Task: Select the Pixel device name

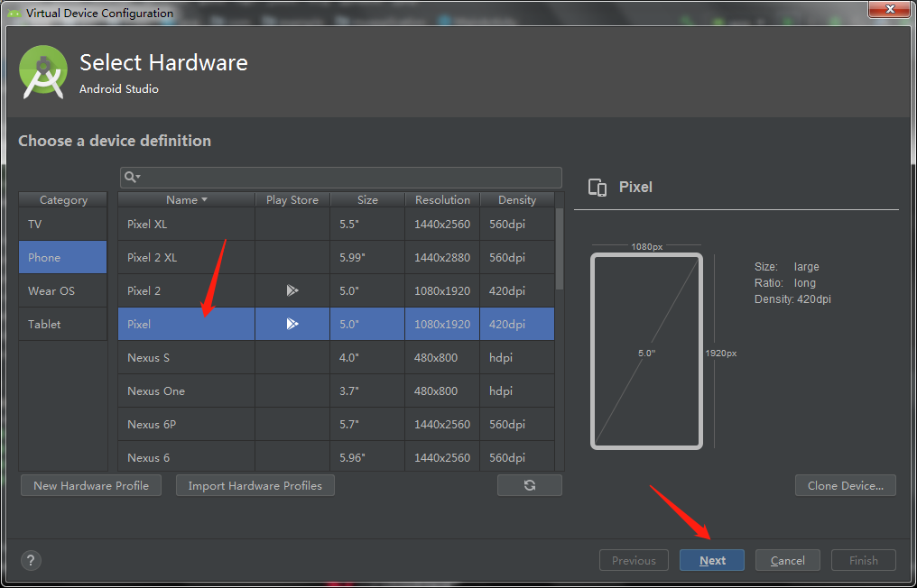Action: (x=139, y=324)
